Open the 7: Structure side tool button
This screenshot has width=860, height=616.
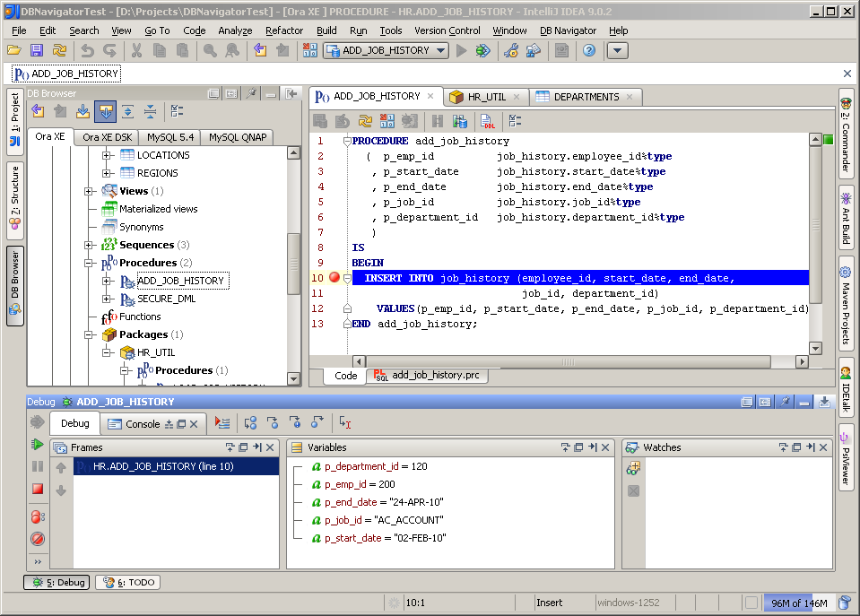pyautogui.click(x=15, y=200)
